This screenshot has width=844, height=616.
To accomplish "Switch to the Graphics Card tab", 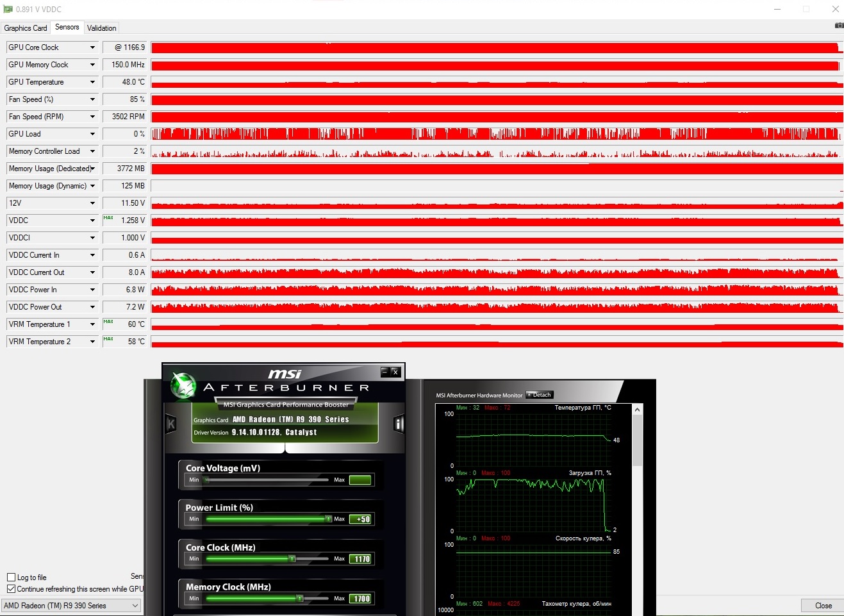I will tap(26, 28).
